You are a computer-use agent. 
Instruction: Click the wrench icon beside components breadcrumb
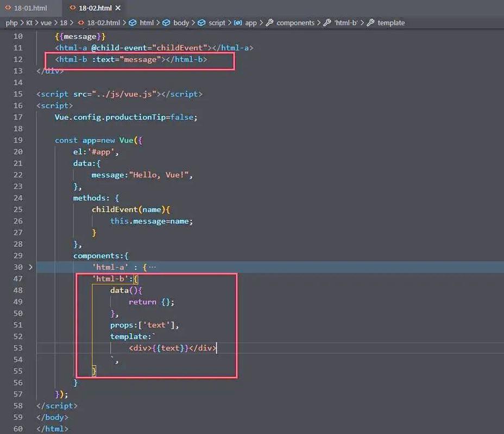269,23
